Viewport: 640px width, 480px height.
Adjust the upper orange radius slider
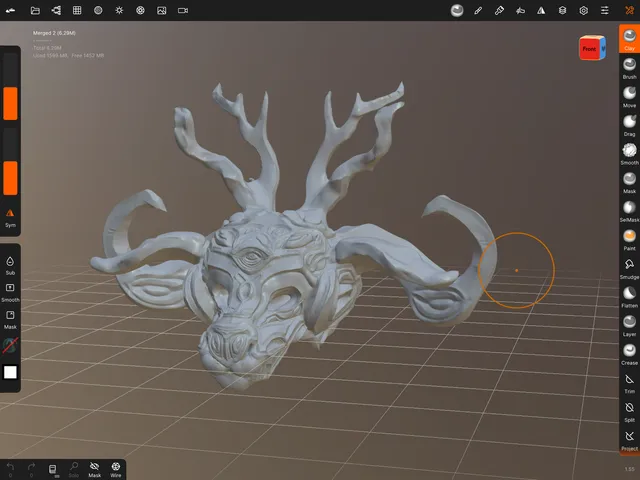click(x=10, y=87)
